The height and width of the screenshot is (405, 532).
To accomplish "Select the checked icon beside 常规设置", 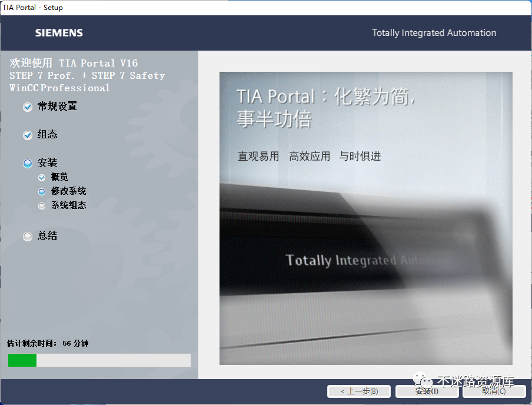I will coord(28,107).
